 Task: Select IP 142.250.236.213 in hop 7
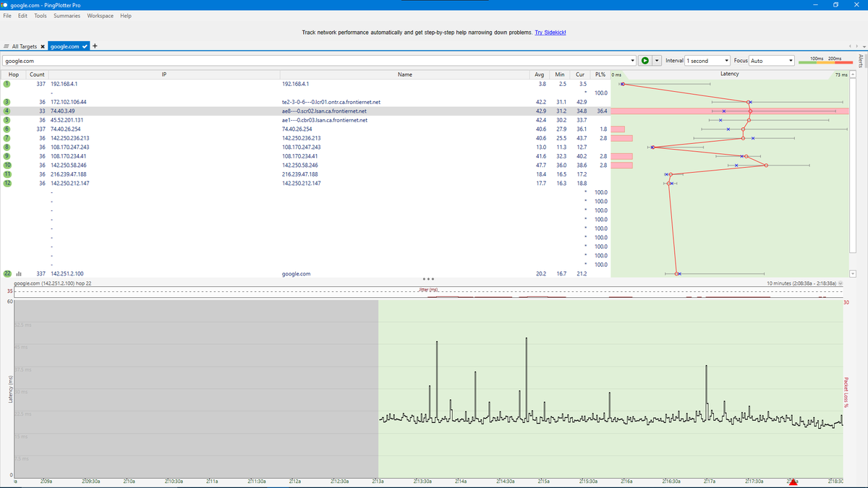[70, 138]
